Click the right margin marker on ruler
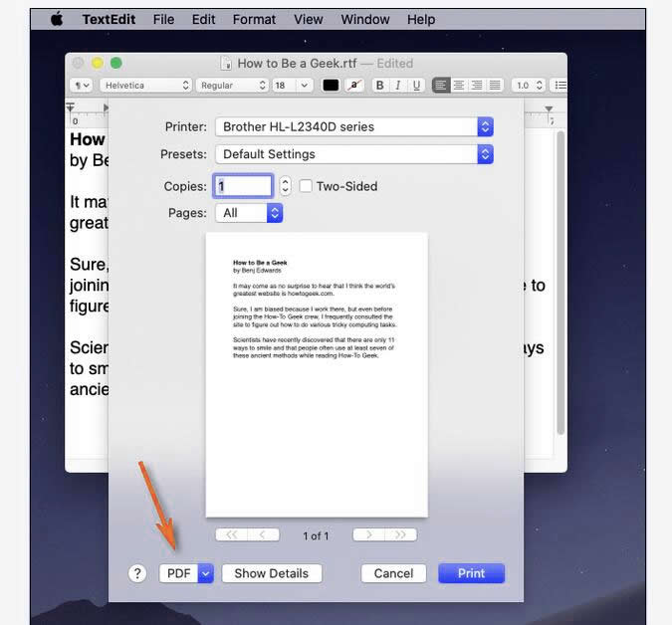 point(549,109)
